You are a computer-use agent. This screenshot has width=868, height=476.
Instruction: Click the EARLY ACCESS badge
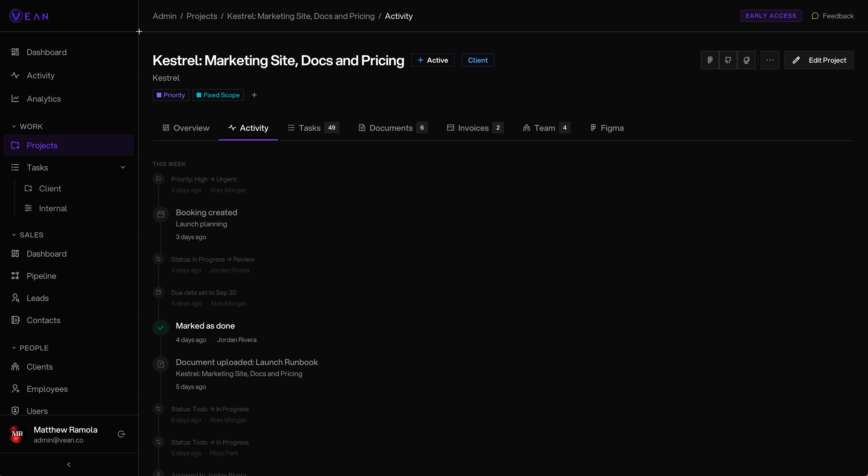coord(771,16)
